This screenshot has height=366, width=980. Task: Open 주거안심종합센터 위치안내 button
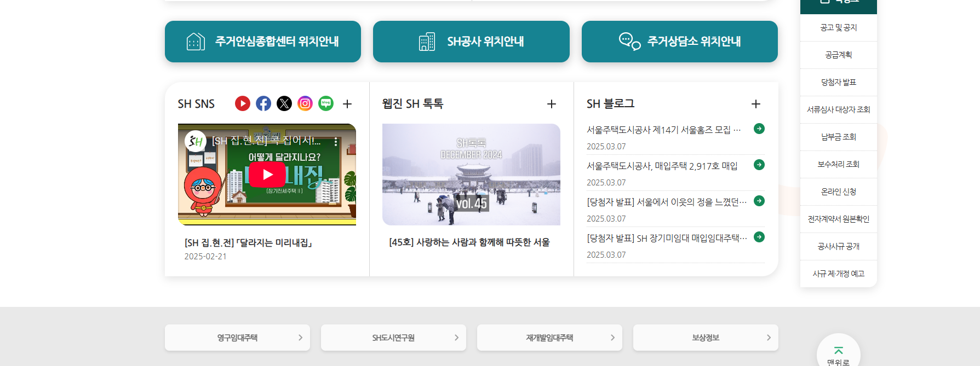[x=263, y=42]
